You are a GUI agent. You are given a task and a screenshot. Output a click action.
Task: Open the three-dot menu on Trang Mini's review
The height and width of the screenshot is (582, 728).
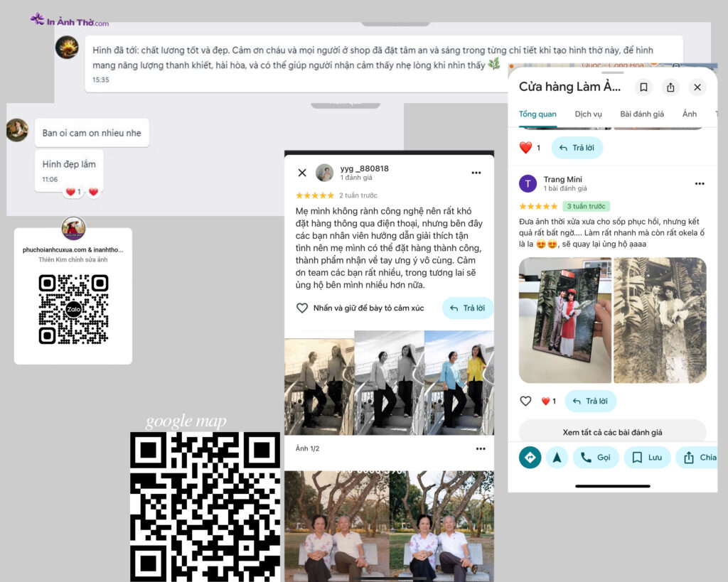(700, 183)
